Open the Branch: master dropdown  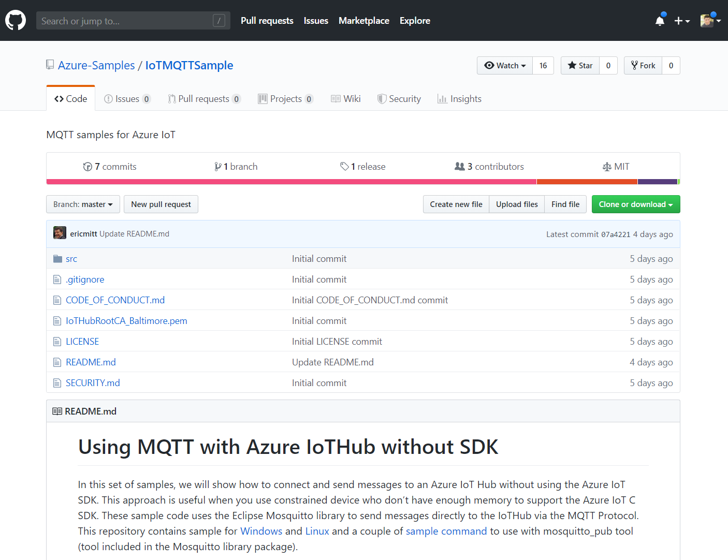click(x=82, y=204)
